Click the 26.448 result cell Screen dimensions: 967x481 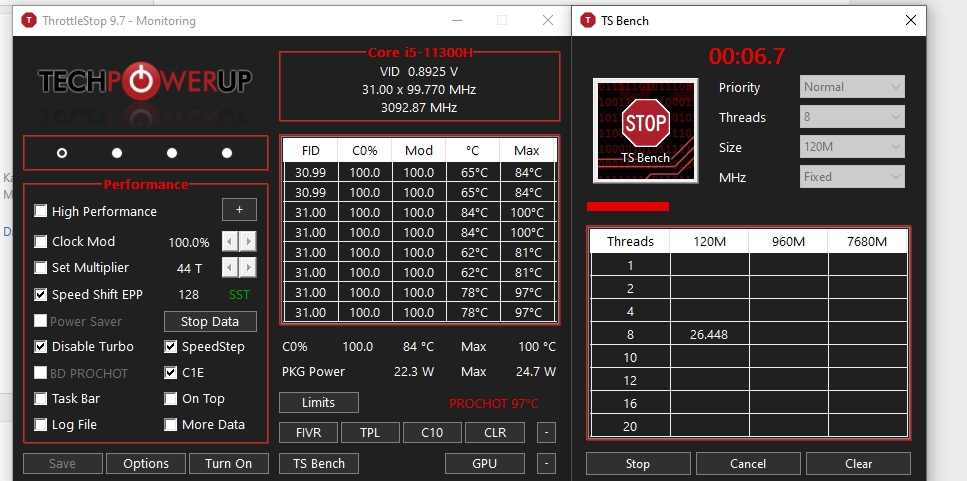pos(709,334)
